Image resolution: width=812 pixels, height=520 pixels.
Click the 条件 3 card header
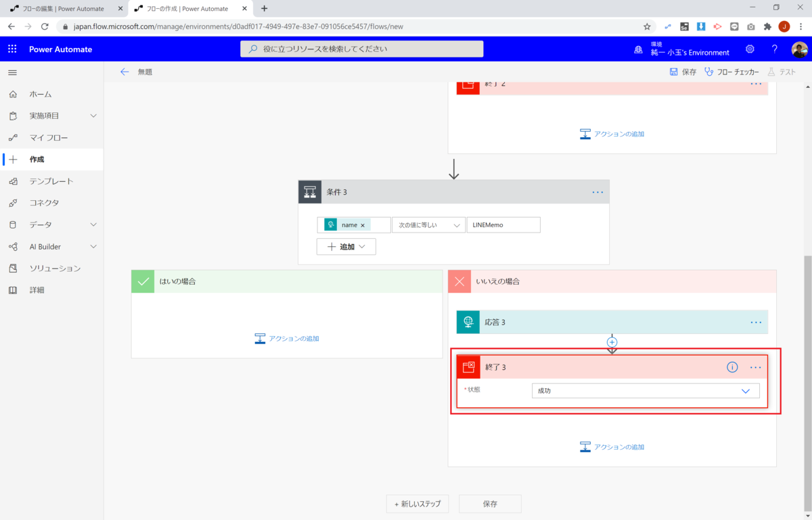(x=454, y=192)
